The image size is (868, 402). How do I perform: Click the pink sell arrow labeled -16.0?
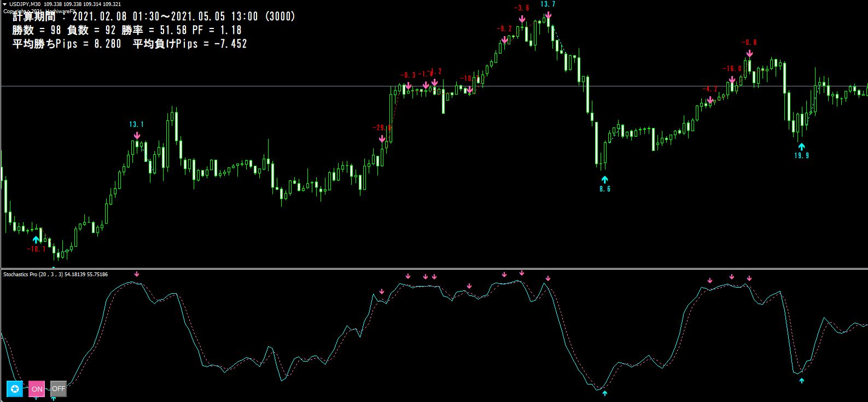(x=732, y=79)
